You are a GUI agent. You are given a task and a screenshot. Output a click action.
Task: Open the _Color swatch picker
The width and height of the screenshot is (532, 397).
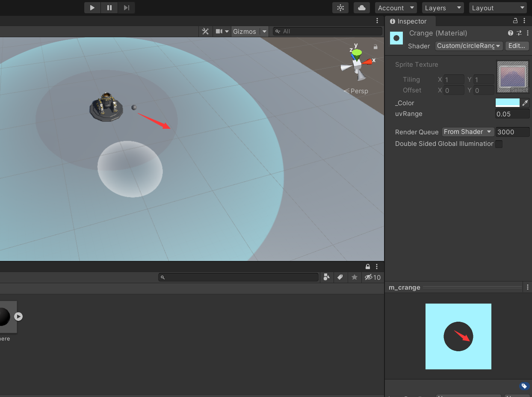click(x=507, y=103)
